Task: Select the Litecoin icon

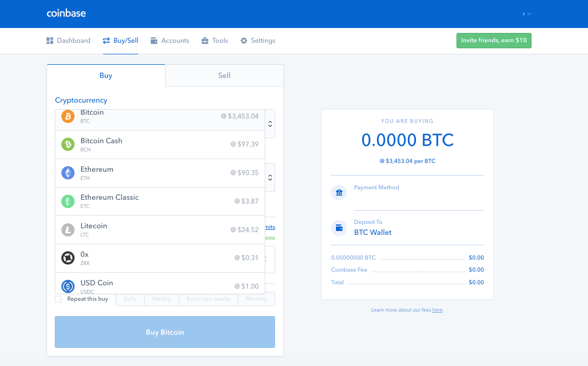Action: [68, 229]
